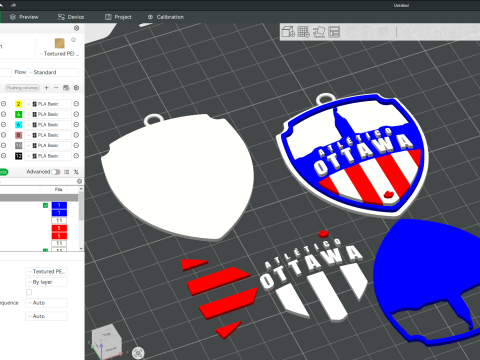The width and height of the screenshot is (480, 360).
Task: Open Textured PE dropdown above By layer
Action: [46, 271]
